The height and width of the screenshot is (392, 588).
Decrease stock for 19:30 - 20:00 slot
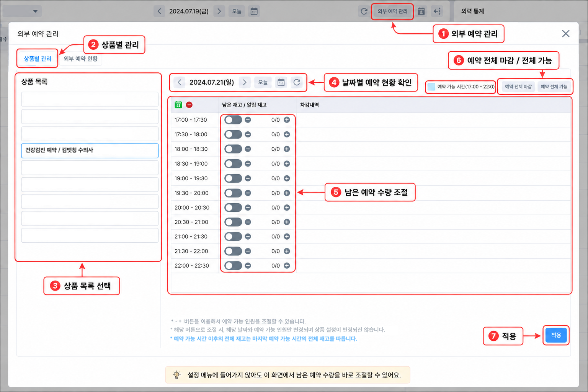click(x=248, y=193)
